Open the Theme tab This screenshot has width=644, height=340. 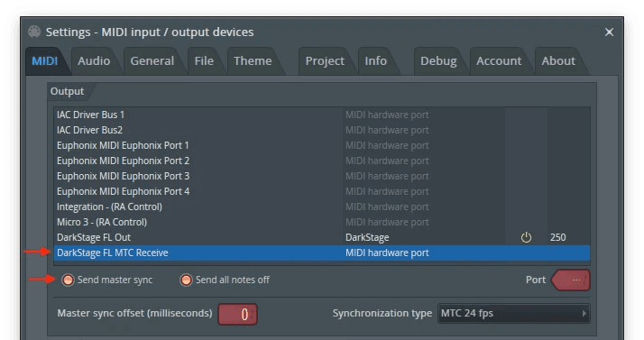(253, 61)
